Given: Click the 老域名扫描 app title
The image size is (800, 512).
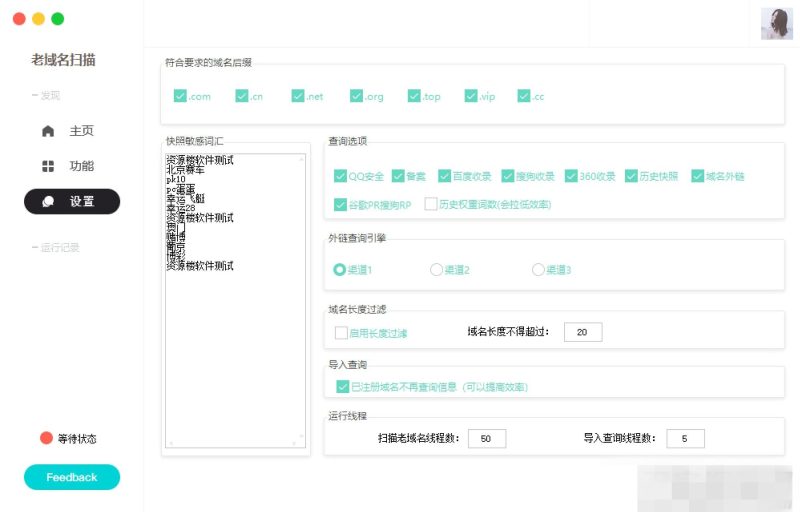Looking at the screenshot, I should coord(63,60).
